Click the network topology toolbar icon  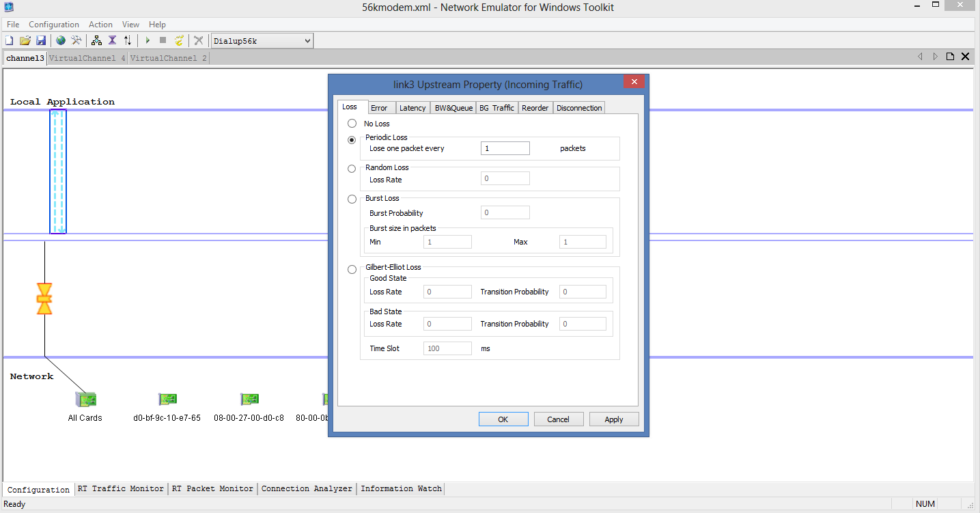point(96,40)
